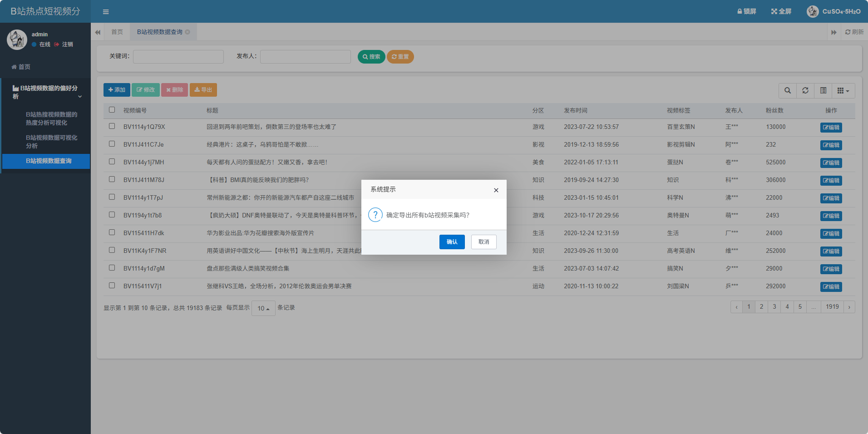The image size is (868, 434).
Task: Select checkbox for video BV115411V7j1
Action: (x=112, y=286)
